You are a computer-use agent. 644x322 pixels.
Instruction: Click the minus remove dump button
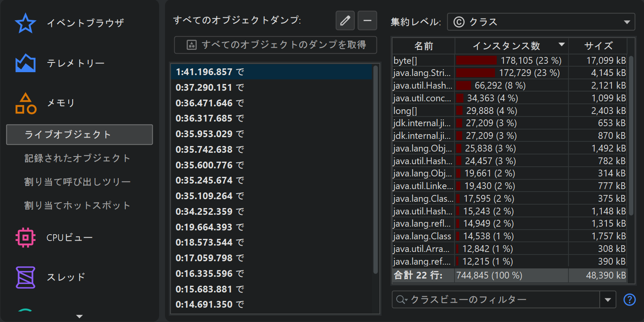point(367,21)
